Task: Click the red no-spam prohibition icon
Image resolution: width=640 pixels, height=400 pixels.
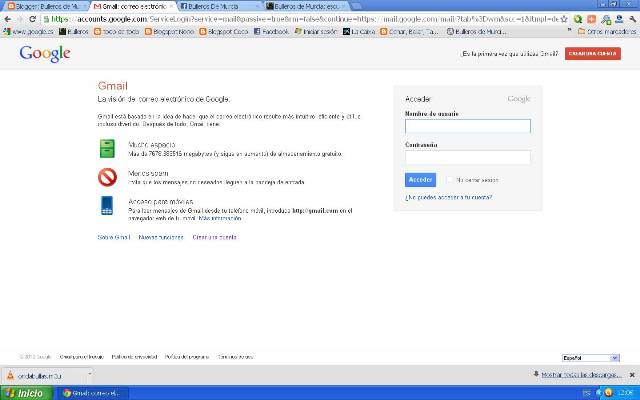Action: pyautogui.click(x=107, y=177)
